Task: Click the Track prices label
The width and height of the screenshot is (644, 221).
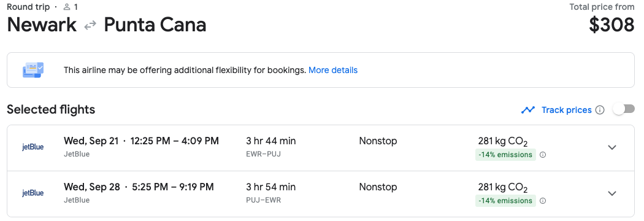Action: (x=566, y=110)
